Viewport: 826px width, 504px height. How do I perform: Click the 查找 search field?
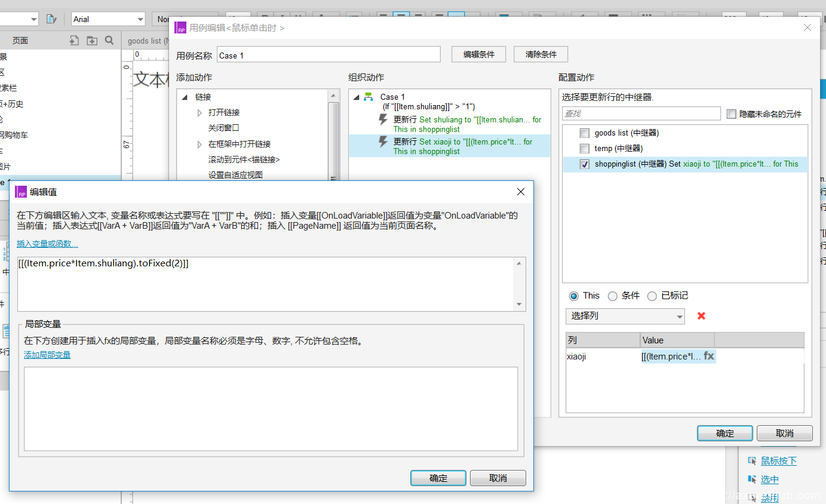click(x=641, y=113)
